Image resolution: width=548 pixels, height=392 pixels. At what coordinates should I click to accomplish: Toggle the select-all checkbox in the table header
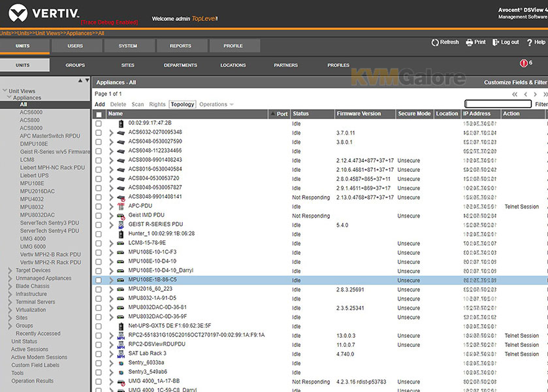[x=99, y=114]
